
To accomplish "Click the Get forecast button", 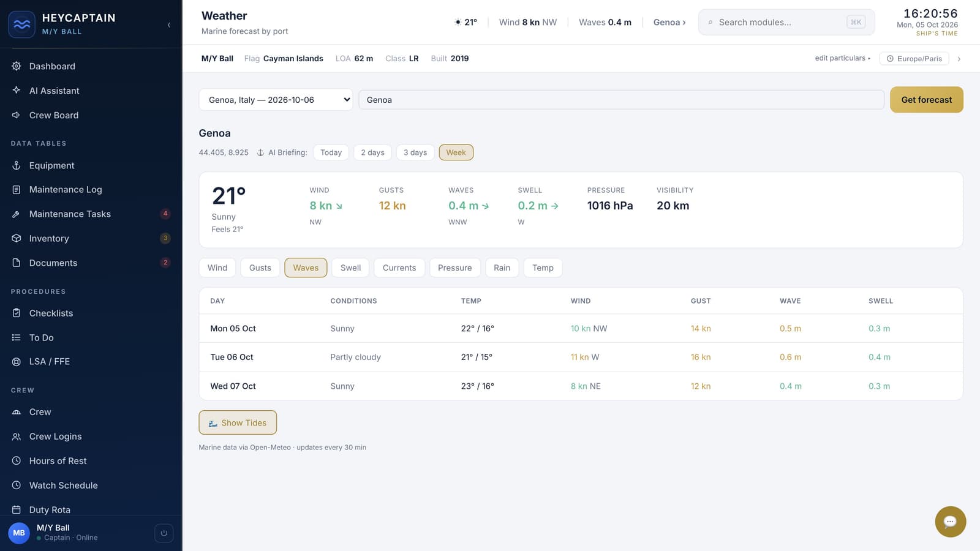I will click(926, 100).
